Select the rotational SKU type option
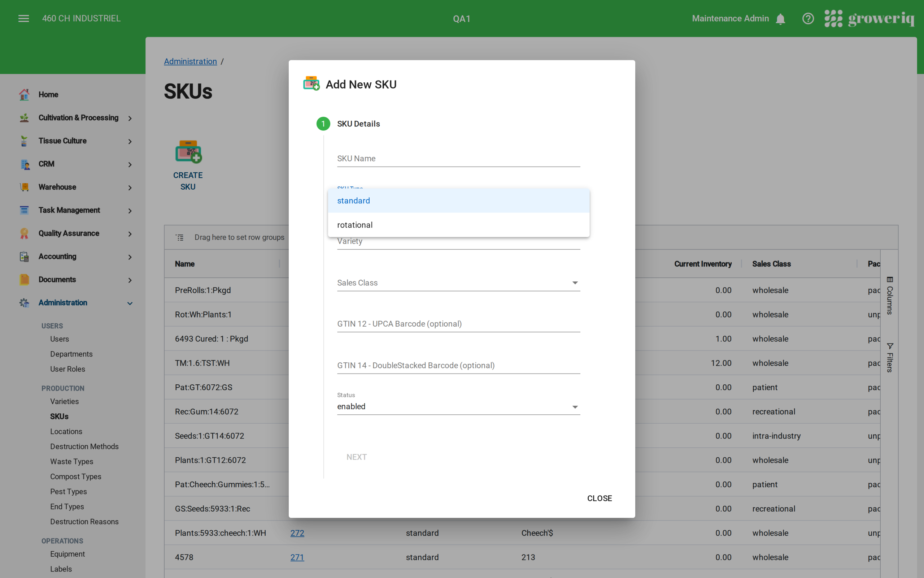The width and height of the screenshot is (924, 578). pos(458,225)
